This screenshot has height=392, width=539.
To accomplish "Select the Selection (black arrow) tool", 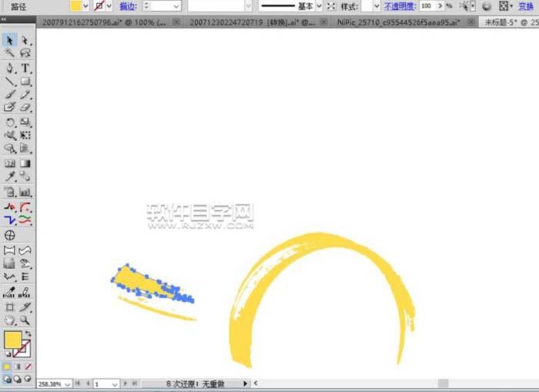I will tap(9, 40).
